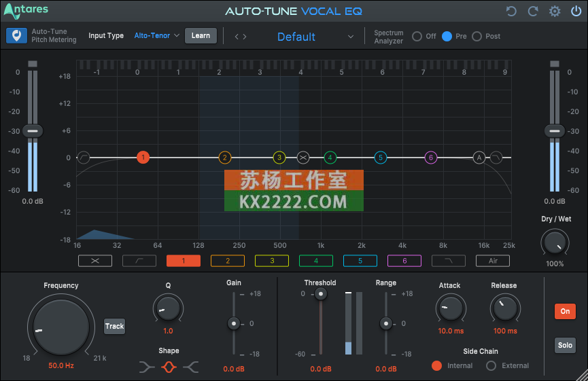This screenshot has height=381, width=588.
Task: Select the high shelf shape icon
Action: click(x=191, y=367)
